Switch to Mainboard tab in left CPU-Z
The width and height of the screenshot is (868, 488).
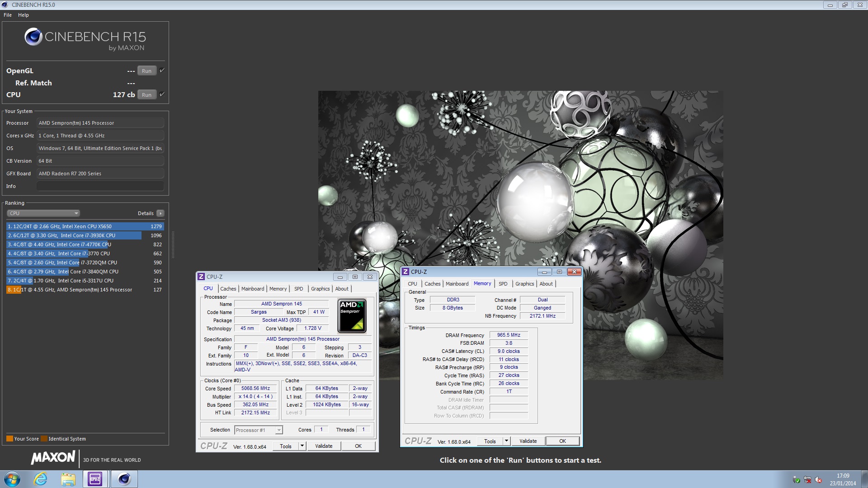coord(253,289)
